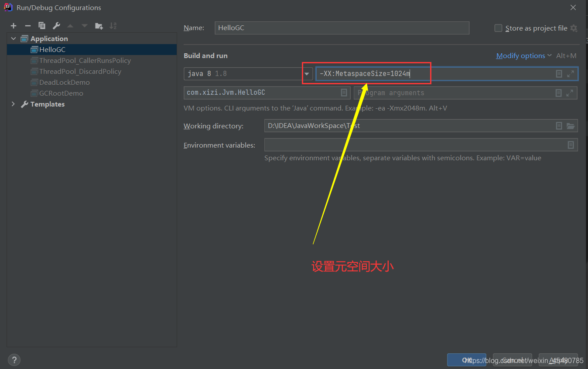Sort configurations alphabetically
This screenshot has height=369, width=588.
coord(113,26)
